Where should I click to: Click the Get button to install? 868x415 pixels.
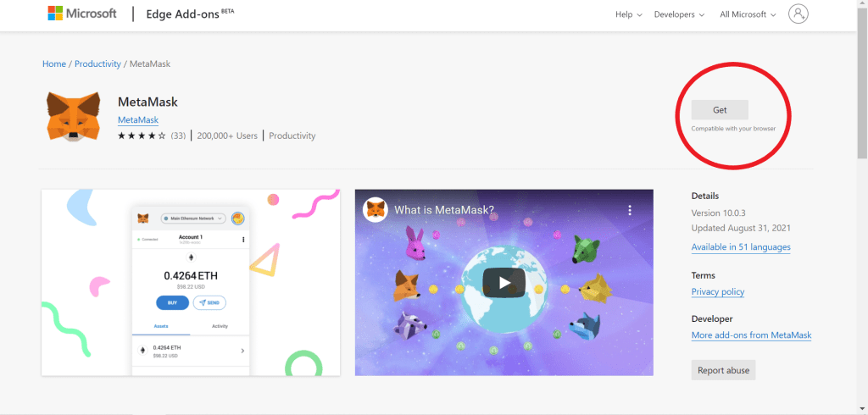point(720,110)
